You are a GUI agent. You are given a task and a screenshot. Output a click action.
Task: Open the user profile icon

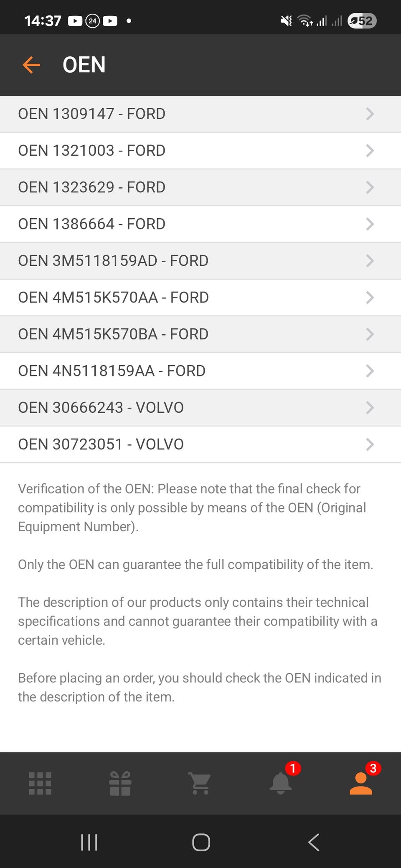point(361,783)
